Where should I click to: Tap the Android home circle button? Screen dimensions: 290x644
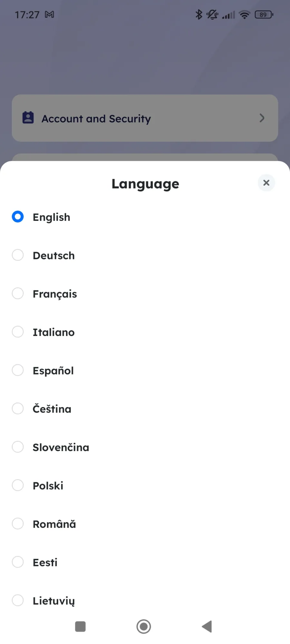click(x=144, y=627)
